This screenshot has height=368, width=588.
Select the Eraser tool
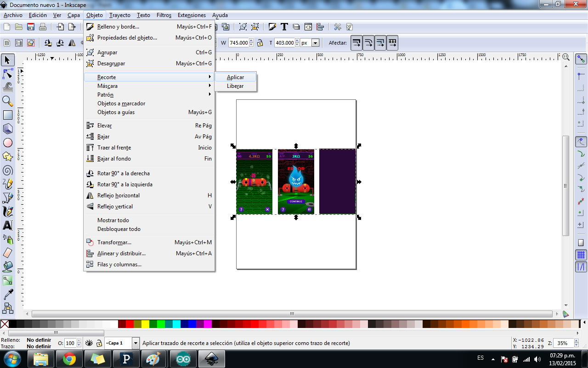pos(8,253)
